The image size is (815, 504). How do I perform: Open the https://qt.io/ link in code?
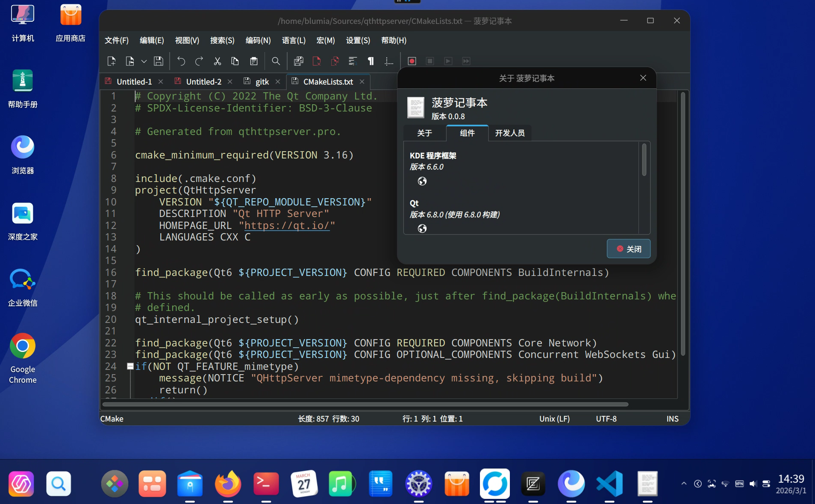(x=286, y=225)
